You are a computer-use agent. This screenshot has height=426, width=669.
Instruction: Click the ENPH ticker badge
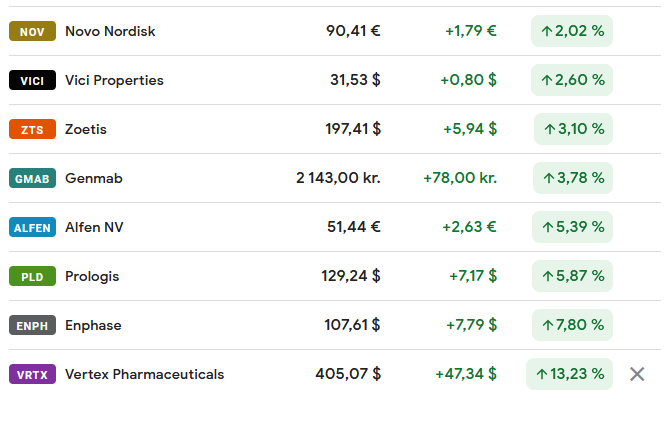click(32, 325)
